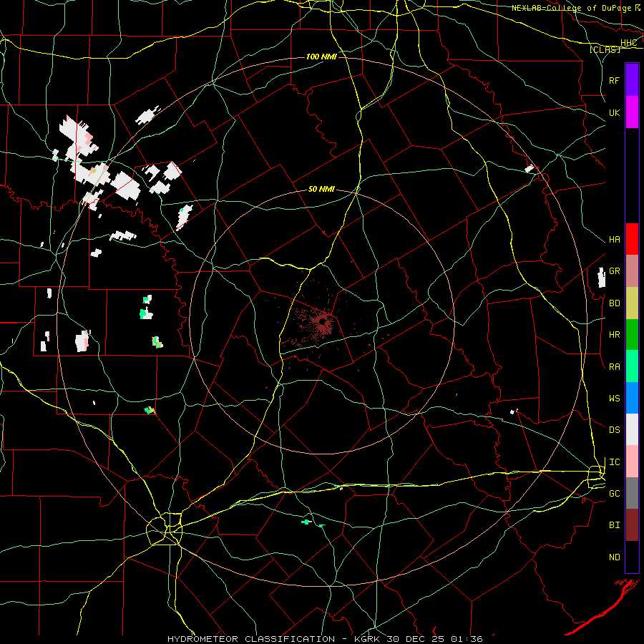Image resolution: width=644 pixels, height=644 pixels.
Task: Click the HYDROMETEOR CLASSIFICATION title text
Action: tap(251, 639)
